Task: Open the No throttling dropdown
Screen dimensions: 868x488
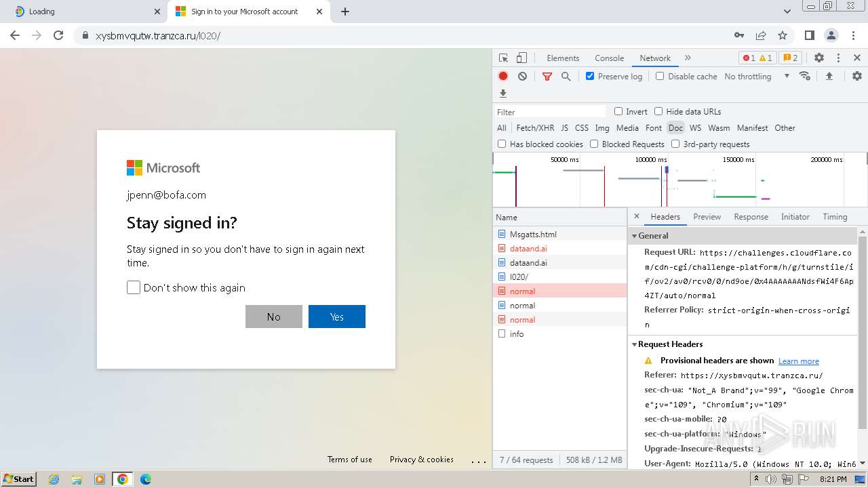Action: coord(757,77)
